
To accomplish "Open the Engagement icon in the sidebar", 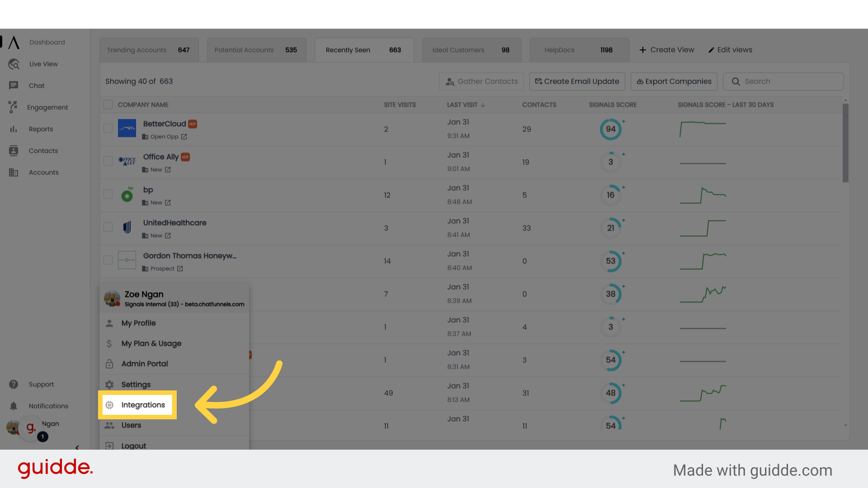I will point(13,107).
